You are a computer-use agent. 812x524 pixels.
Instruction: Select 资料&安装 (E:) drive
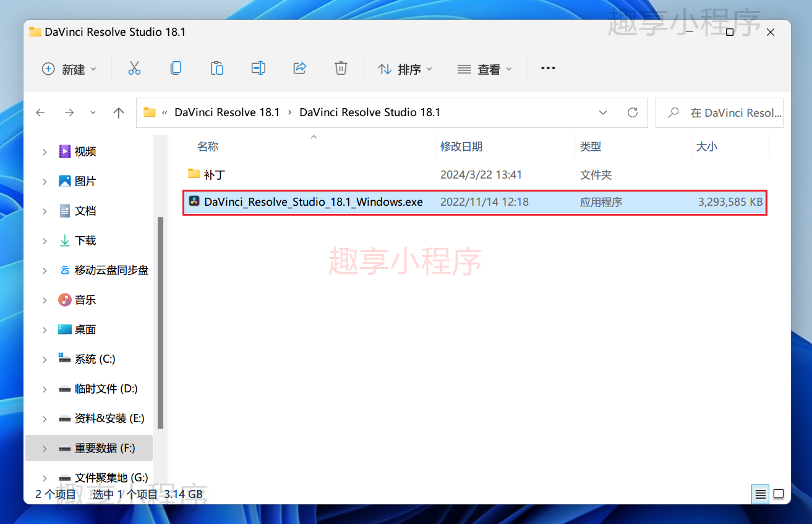[x=109, y=418]
